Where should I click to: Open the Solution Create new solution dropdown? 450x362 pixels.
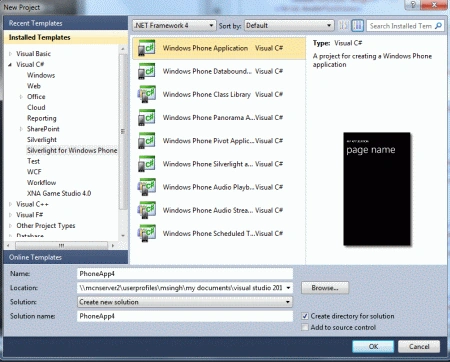(185, 302)
